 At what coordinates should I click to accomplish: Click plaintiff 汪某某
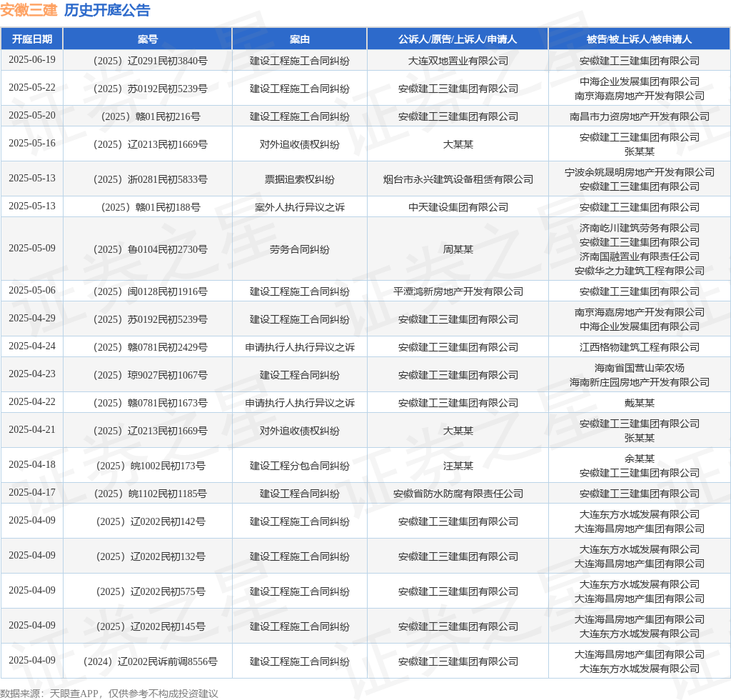[458, 466]
